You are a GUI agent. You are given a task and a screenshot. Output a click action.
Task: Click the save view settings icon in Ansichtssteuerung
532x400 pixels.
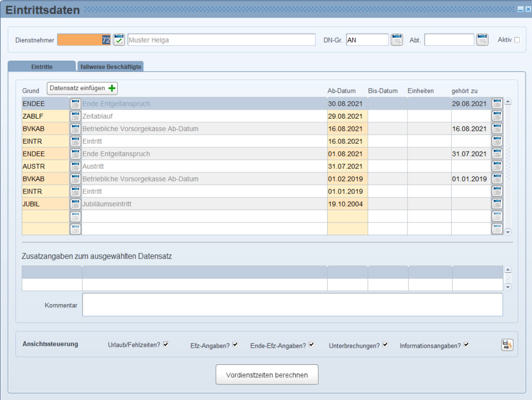pyautogui.click(x=507, y=345)
